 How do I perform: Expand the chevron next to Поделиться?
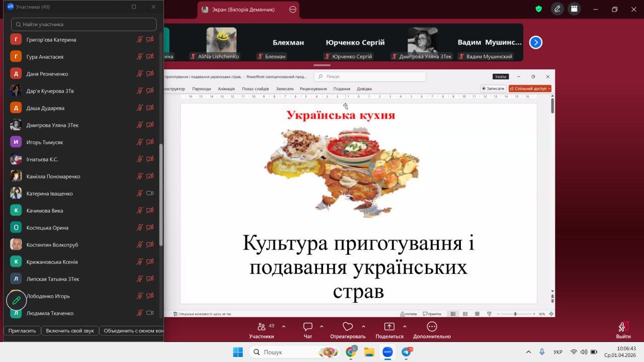point(405,326)
